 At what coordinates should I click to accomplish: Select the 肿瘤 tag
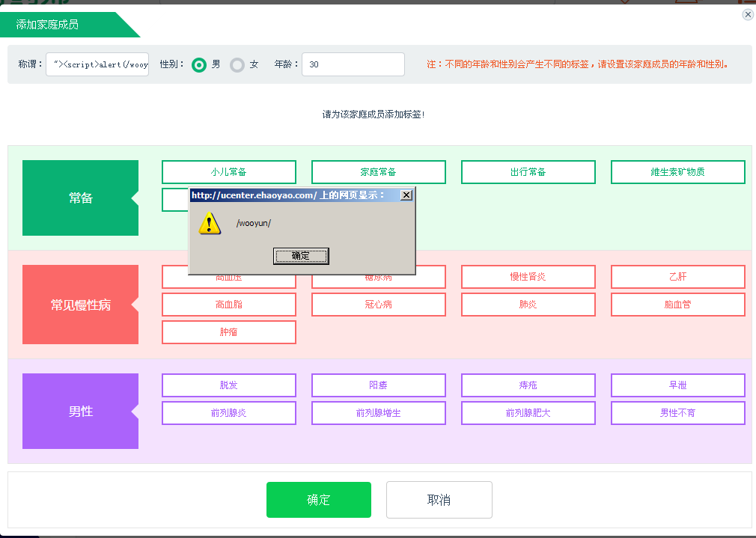(229, 332)
